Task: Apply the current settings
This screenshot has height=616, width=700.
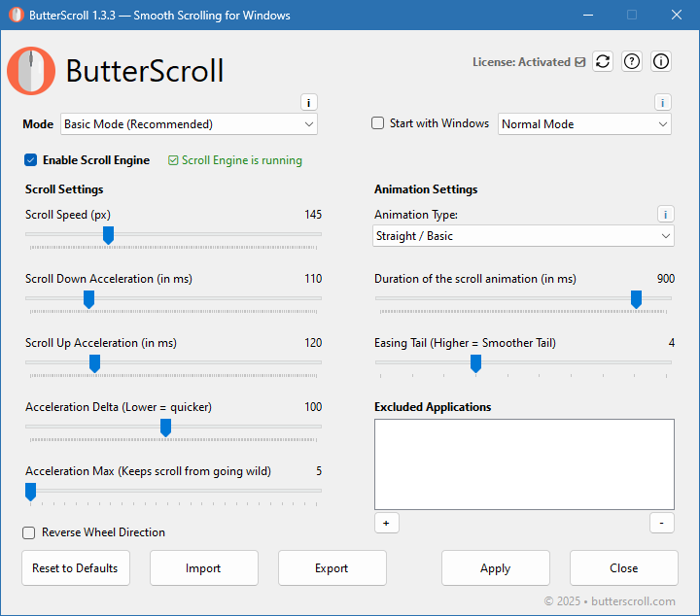Action: coord(496,567)
